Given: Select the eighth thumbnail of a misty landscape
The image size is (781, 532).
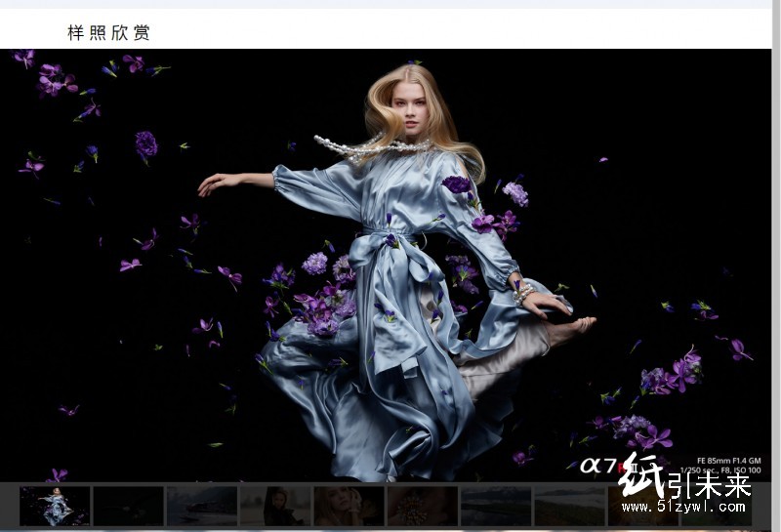Looking at the screenshot, I should (569, 506).
